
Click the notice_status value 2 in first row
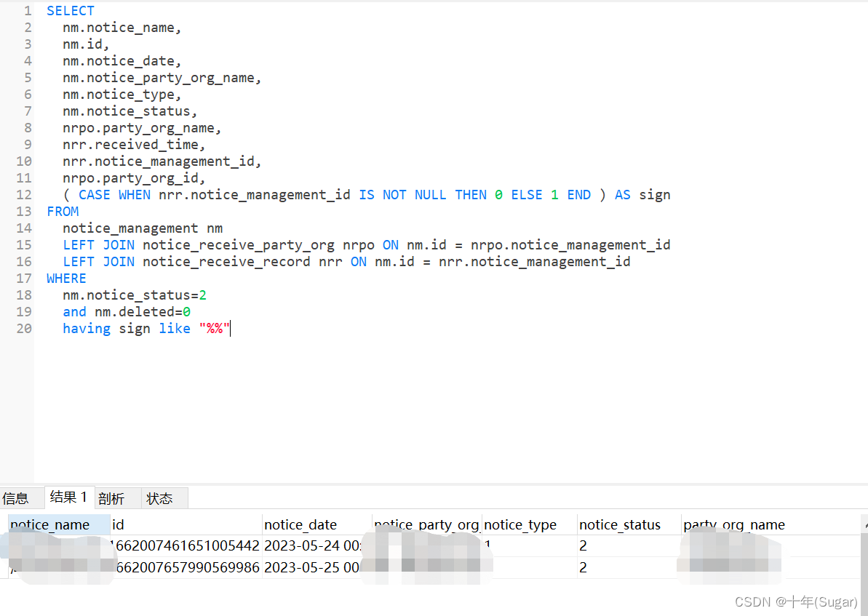[582, 545]
